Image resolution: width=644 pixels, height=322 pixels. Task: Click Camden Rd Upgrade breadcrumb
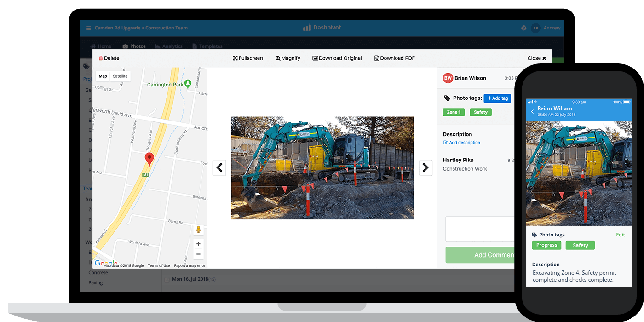[x=117, y=28]
